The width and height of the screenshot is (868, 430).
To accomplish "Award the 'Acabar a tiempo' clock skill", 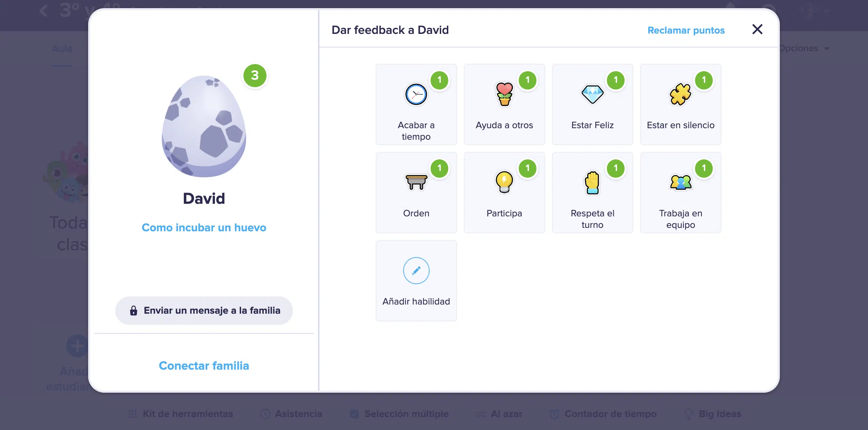I will (x=416, y=104).
